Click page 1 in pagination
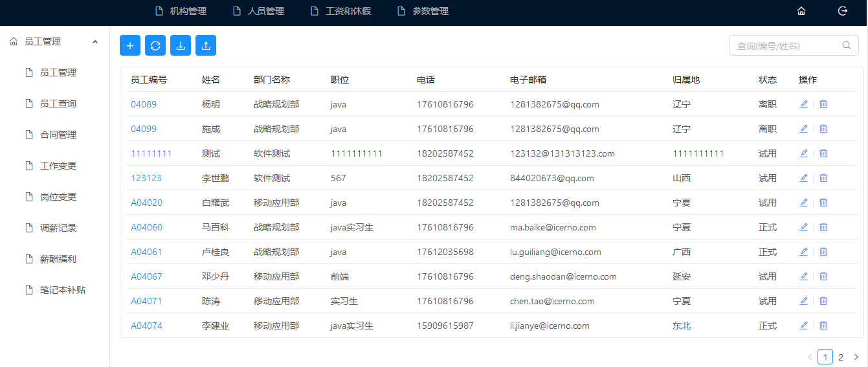 (x=825, y=357)
